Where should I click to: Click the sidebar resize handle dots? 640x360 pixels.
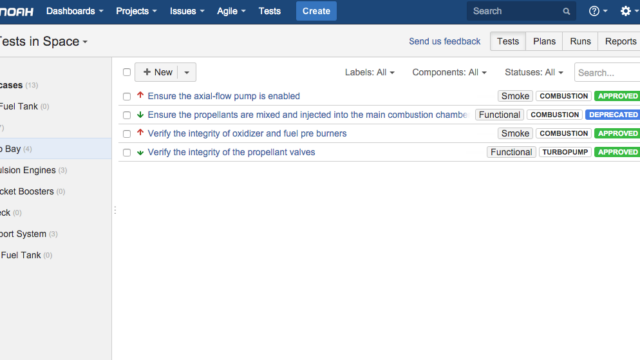coord(115,210)
